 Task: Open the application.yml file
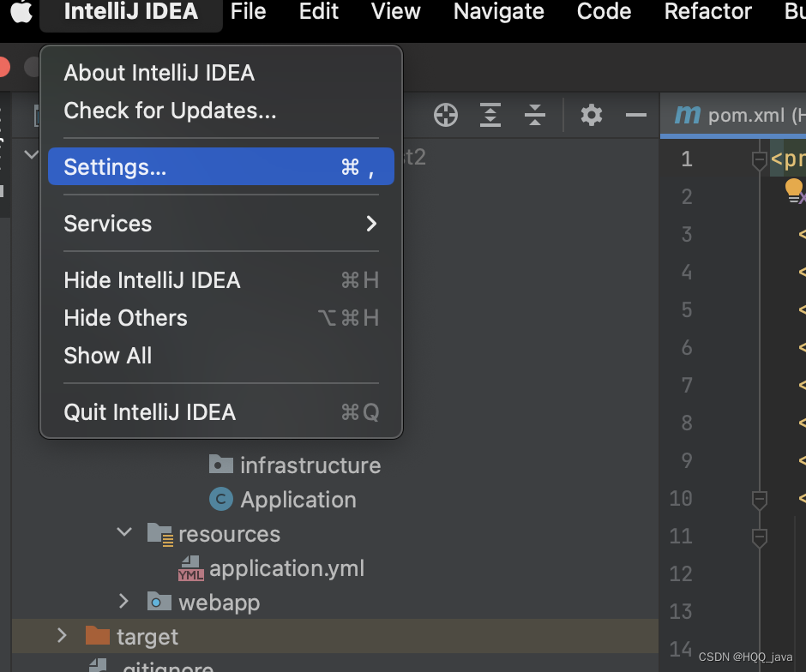click(286, 568)
